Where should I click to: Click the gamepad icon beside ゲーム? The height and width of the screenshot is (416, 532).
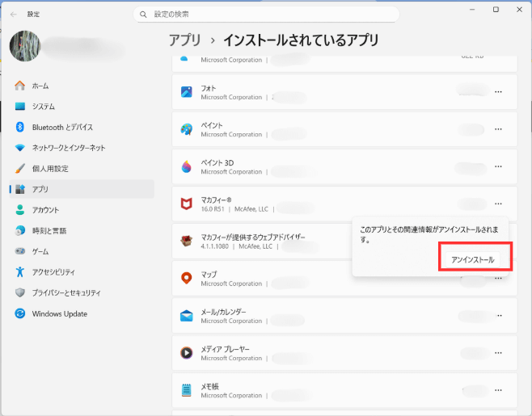[20, 251]
